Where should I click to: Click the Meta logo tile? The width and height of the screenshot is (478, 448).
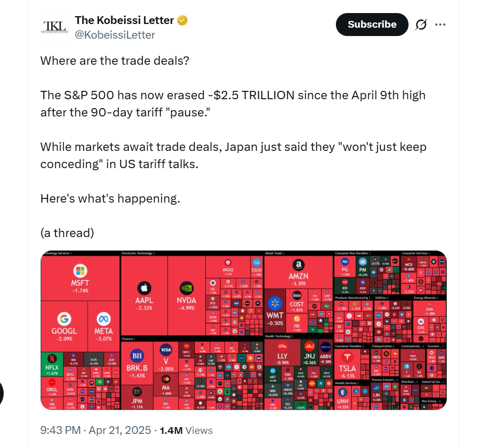pos(103,319)
